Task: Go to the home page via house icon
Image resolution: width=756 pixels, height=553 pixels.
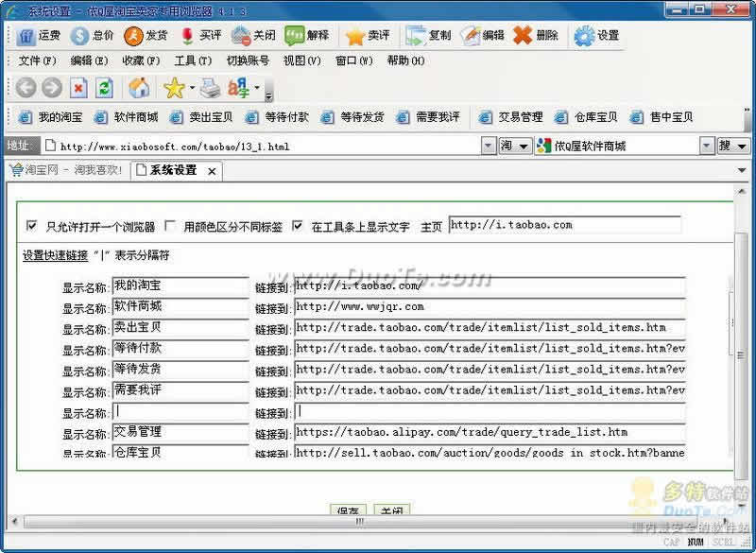Action: tap(139, 88)
